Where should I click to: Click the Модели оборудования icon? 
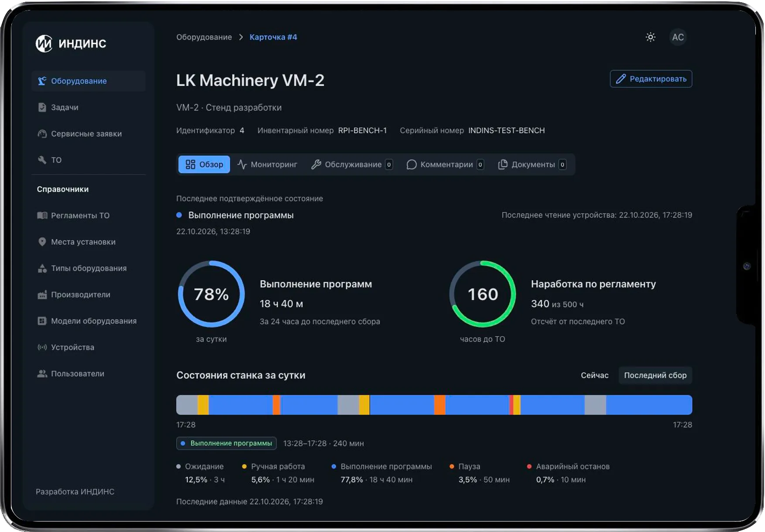pyautogui.click(x=42, y=321)
